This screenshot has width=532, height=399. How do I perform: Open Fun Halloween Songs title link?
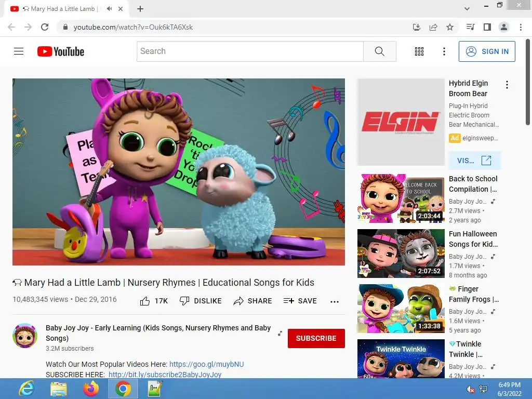click(473, 239)
